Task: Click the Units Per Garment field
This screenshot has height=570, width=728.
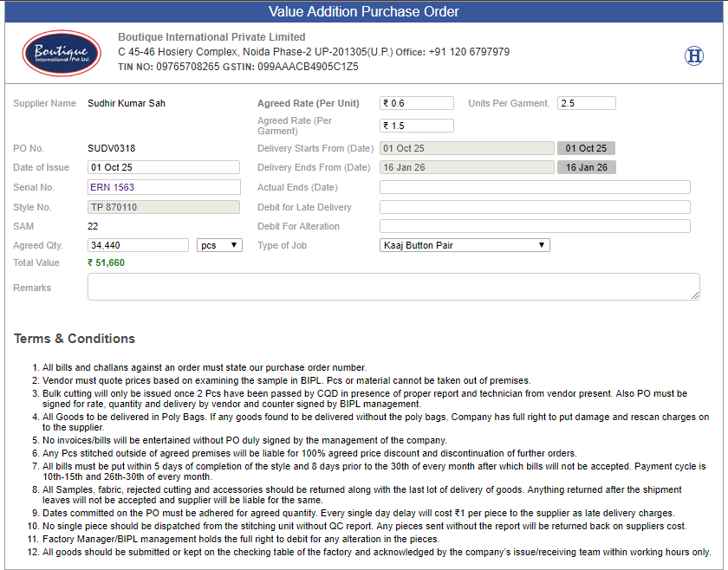Action: pos(587,103)
